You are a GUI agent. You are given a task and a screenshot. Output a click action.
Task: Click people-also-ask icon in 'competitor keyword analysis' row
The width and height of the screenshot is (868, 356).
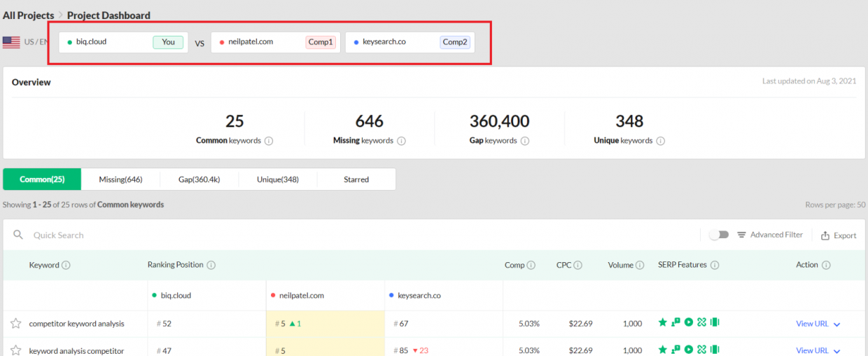pyautogui.click(x=675, y=322)
